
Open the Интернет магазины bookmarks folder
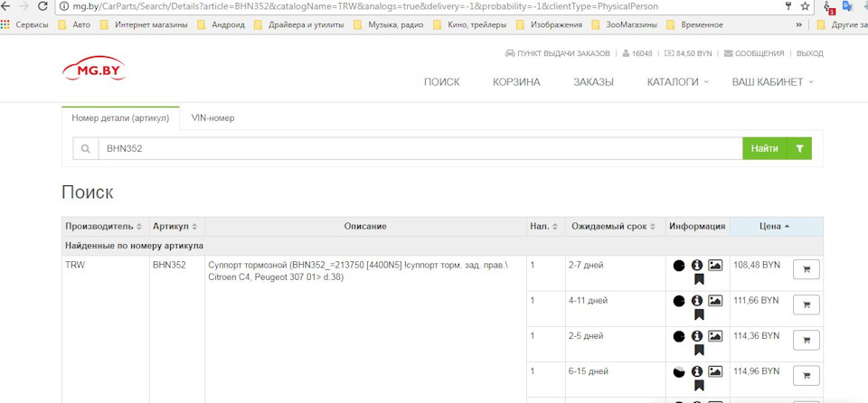[144, 24]
